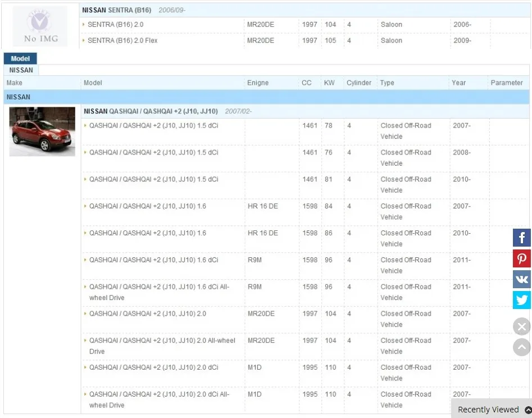Screen dimensions: 532x418
Task: Open Qashqai 1.6 HR 16 DE 86 KW
Action: coord(148,233)
